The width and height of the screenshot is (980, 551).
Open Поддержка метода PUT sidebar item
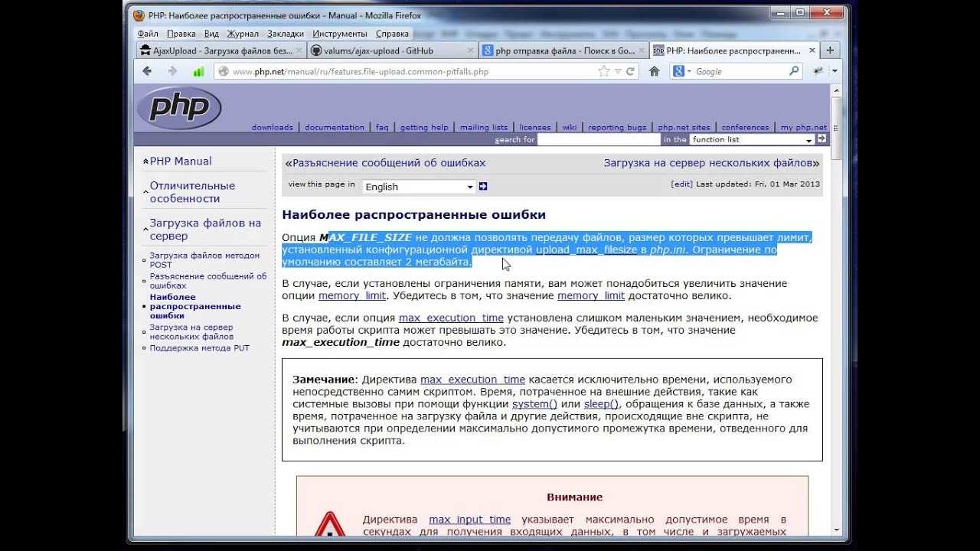click(x=199, y=348)
